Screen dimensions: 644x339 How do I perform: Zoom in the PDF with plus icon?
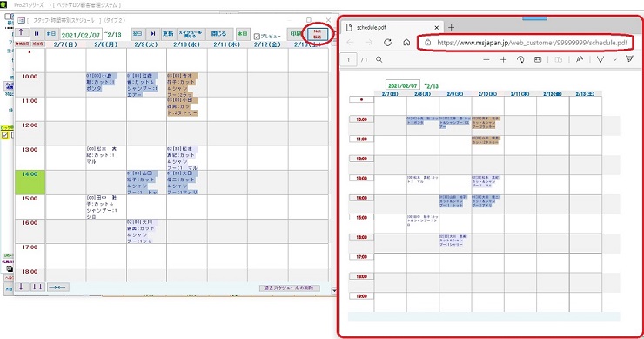point(504,59)
